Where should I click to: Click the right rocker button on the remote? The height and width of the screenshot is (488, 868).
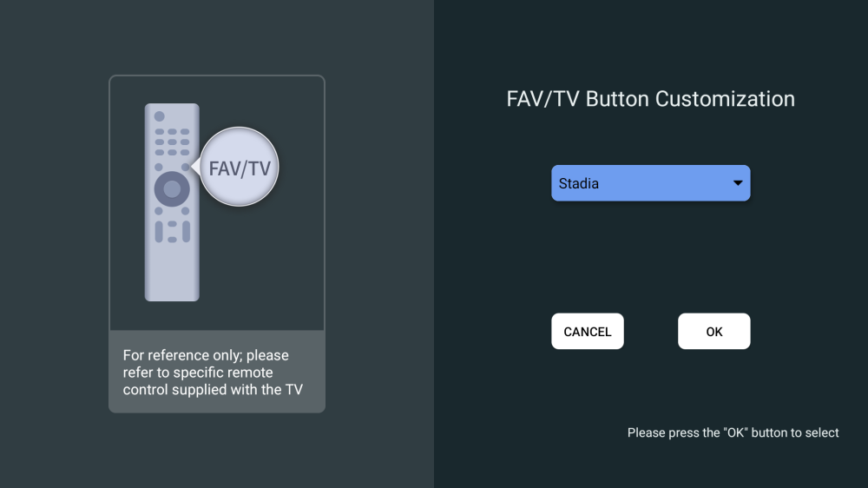[x=185, y=232]
